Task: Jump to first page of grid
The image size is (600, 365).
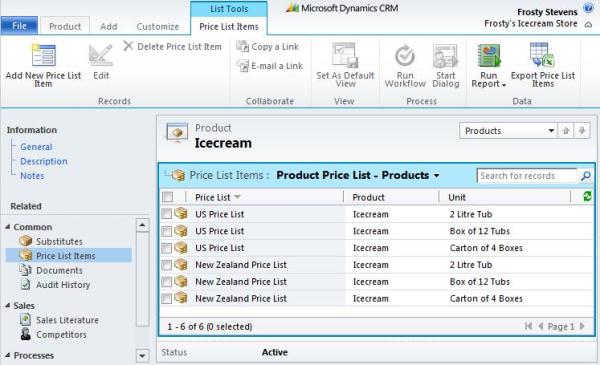Action: point(528,326)
